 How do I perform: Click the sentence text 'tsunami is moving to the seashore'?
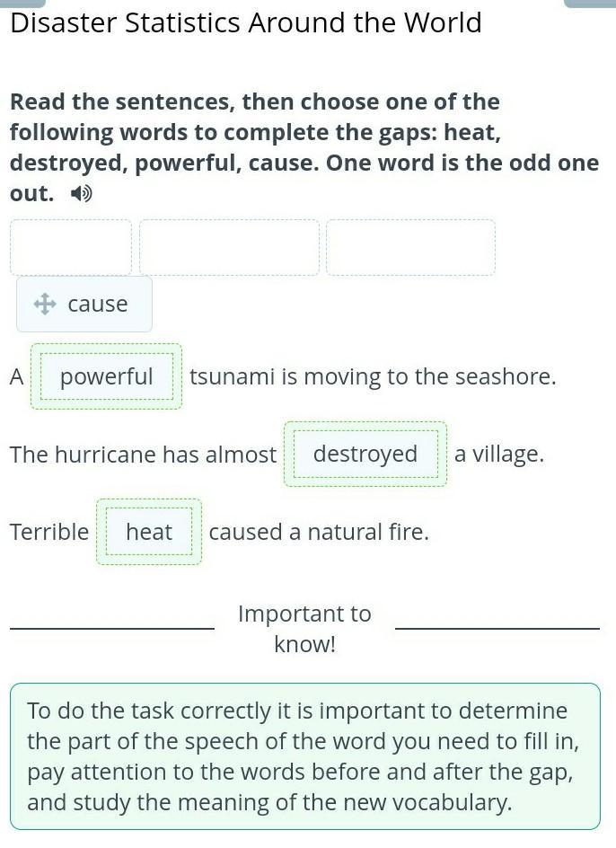coord(373,376)
